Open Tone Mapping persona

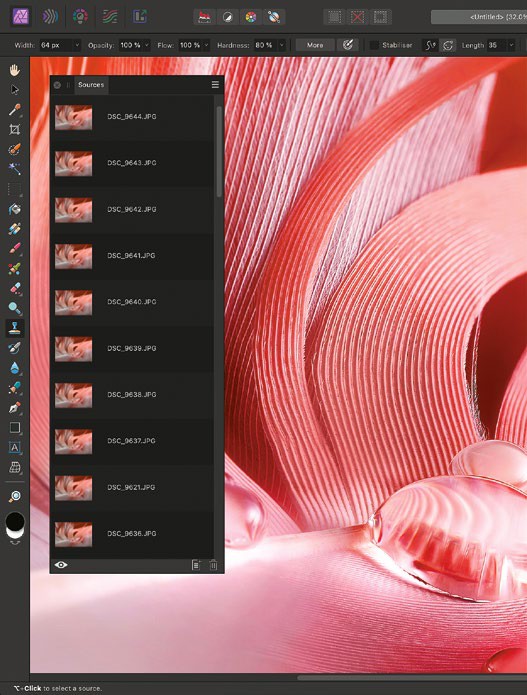click(109, 17)
